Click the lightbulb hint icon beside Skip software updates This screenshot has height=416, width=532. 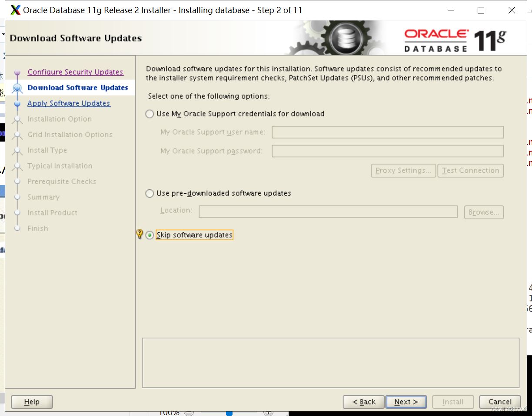(139, 234)
